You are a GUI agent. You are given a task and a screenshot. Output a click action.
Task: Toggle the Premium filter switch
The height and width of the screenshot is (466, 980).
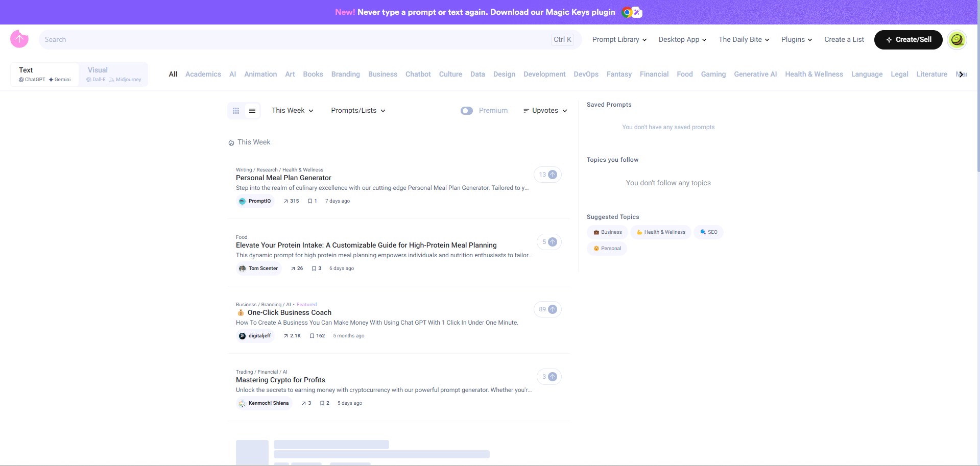point(467,111)
